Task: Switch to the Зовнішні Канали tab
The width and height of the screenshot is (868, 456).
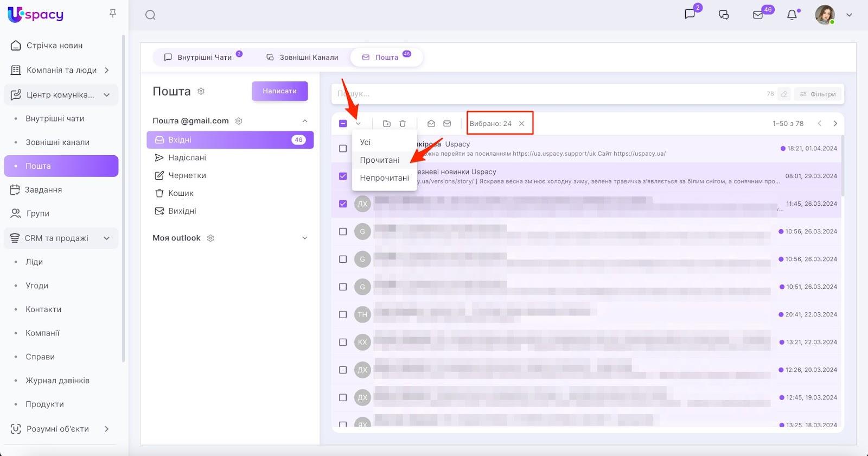Action: 302,57
